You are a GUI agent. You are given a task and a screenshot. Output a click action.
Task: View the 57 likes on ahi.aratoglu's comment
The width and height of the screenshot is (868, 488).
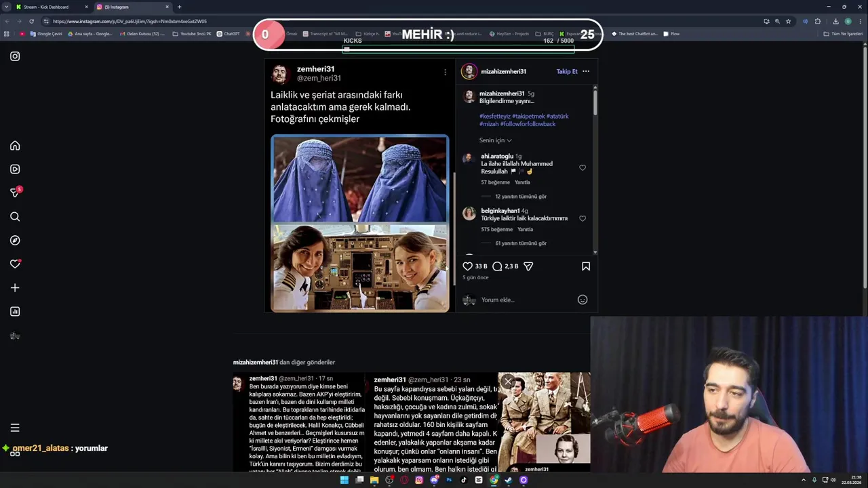click(495, 182)
